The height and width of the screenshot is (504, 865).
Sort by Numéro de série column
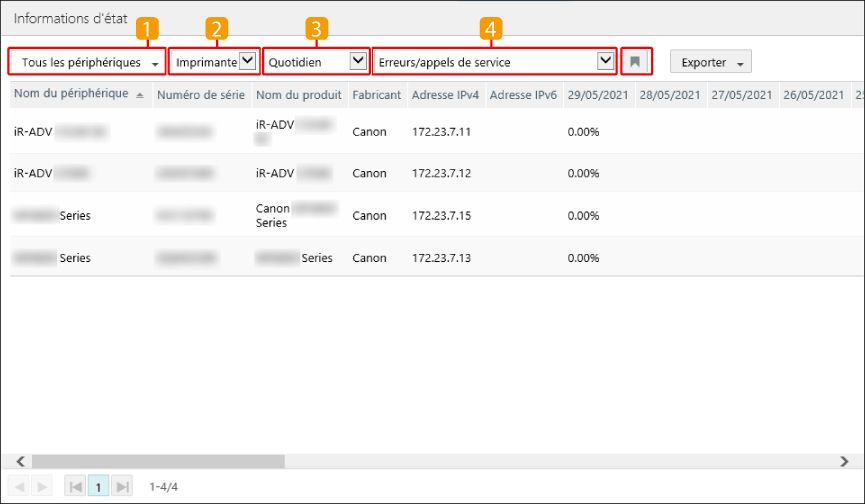(x=200, y=95)
